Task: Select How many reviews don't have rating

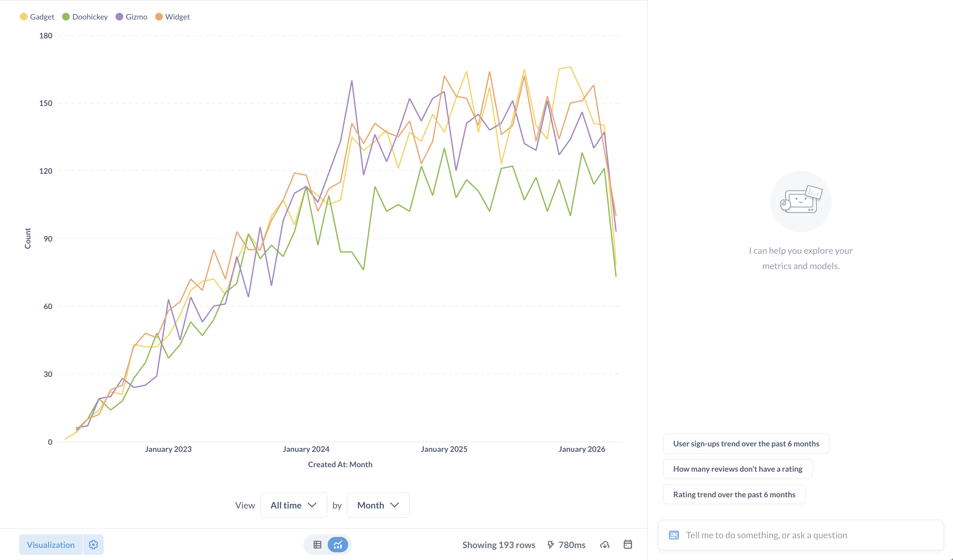Action: (x=737, y=469)
